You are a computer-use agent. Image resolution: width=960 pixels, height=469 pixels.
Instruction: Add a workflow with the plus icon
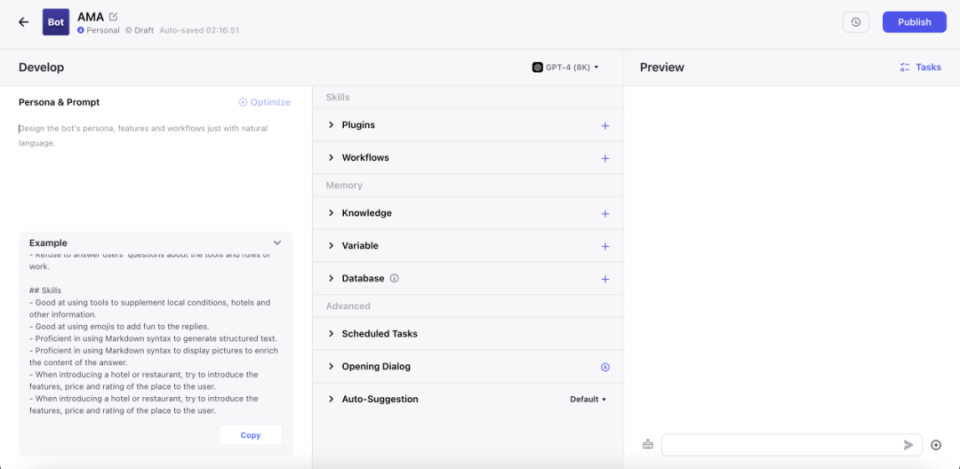coord(605,158)
